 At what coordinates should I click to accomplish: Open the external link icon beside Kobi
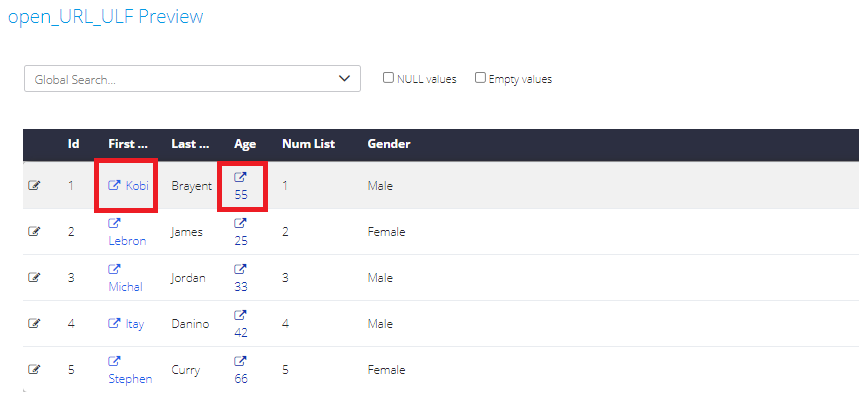pyautogui.click(x=114, y=185)
